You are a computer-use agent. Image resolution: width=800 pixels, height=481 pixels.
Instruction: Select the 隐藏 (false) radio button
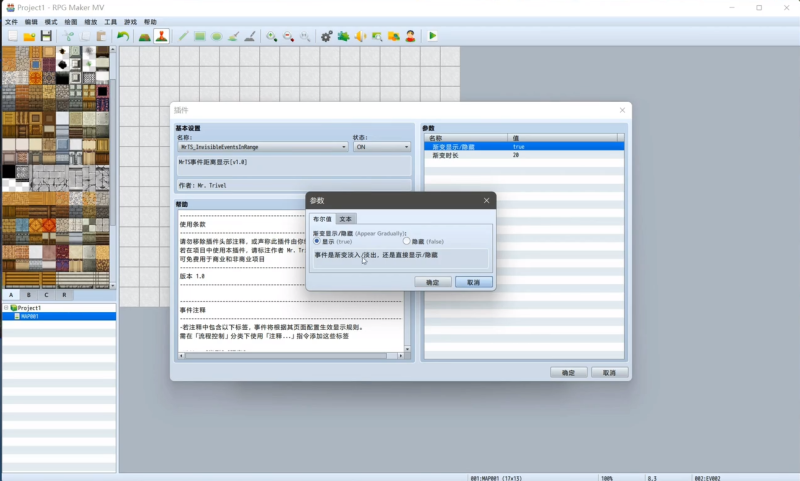407,241
